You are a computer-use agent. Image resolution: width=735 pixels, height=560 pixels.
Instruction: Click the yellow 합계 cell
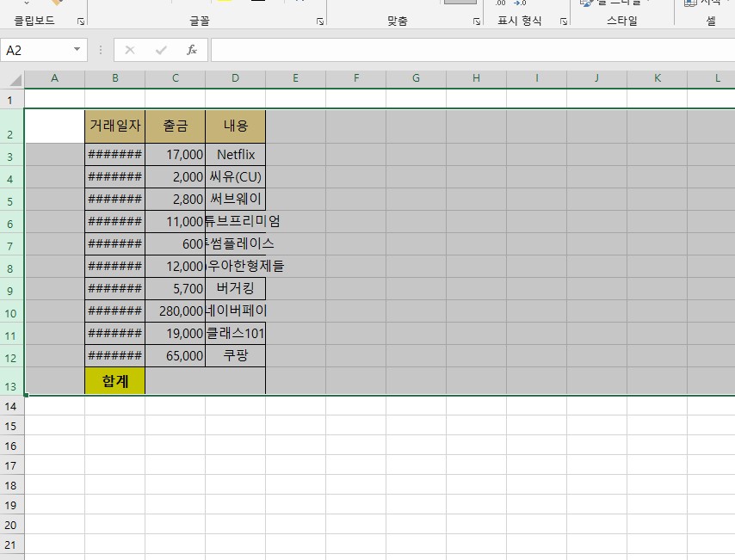click(114, 380)
